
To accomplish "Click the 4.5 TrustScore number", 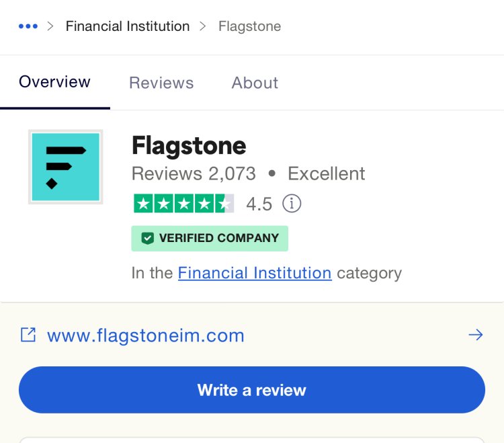I will [259, 204].
